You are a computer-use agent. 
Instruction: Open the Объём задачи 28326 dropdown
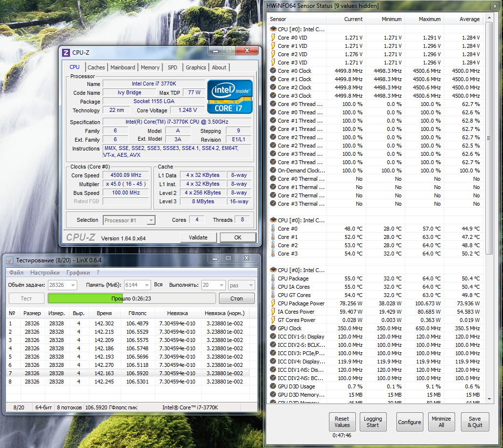tap(73, 285)
